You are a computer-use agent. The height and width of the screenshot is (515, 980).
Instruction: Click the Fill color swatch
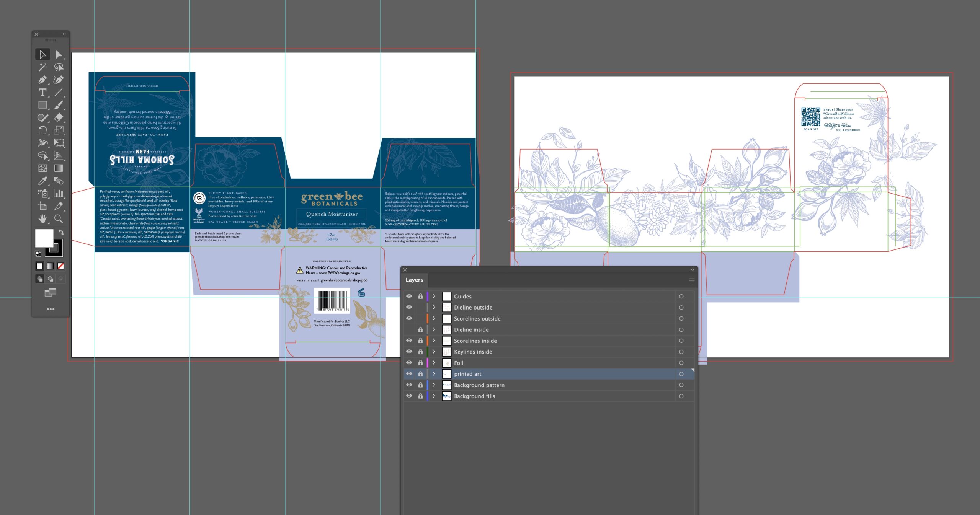tap(44, 238)
